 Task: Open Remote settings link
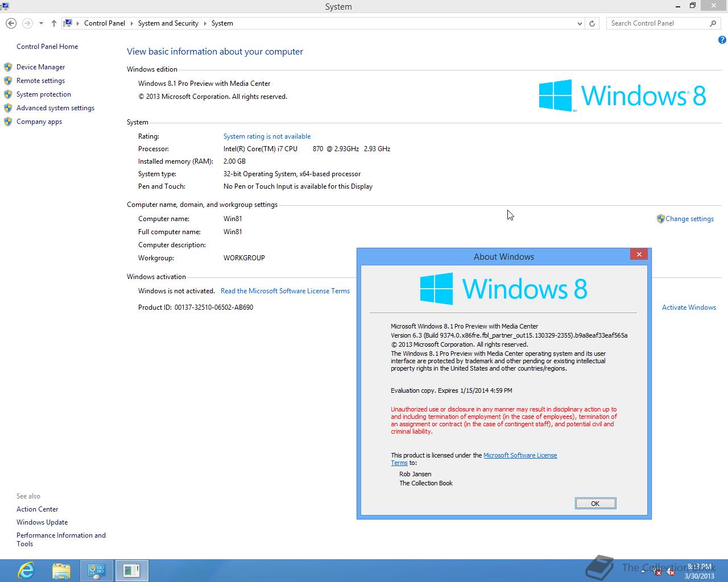(x=40, y=81)
